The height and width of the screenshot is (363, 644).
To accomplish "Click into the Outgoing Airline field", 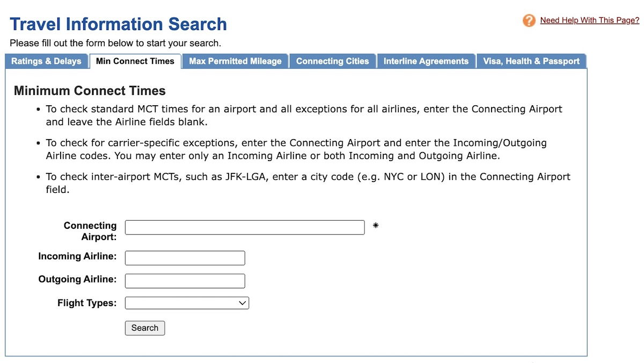I will [x=185, y=281].
